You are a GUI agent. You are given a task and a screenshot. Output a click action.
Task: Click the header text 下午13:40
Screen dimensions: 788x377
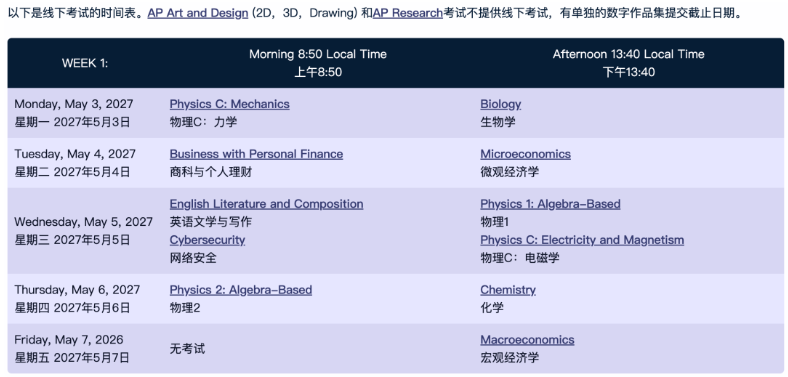pyautogui.click(x=629, y=72)
